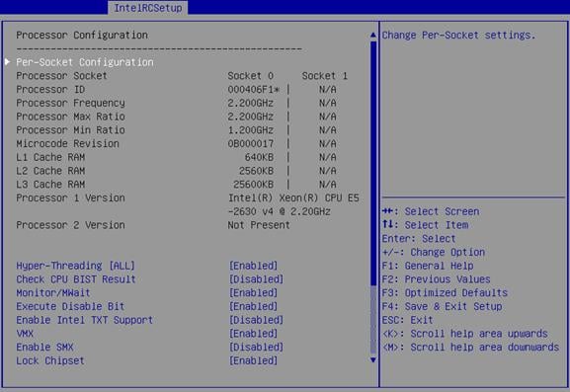This screenshot has height=392, width=570.
Task: Change Enable Intel TXT Support value
Action: click(256, 320)
